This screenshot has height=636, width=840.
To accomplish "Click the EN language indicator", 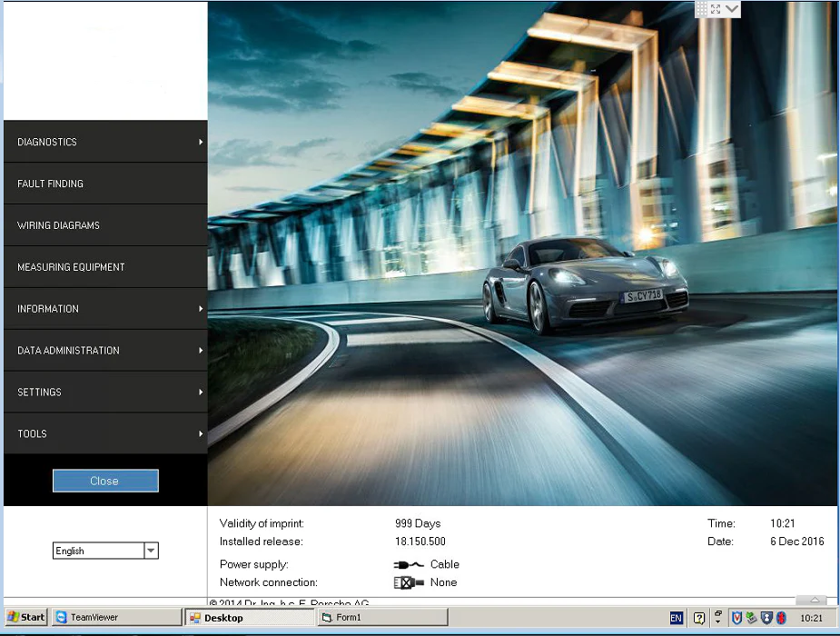I will point(676,618).
